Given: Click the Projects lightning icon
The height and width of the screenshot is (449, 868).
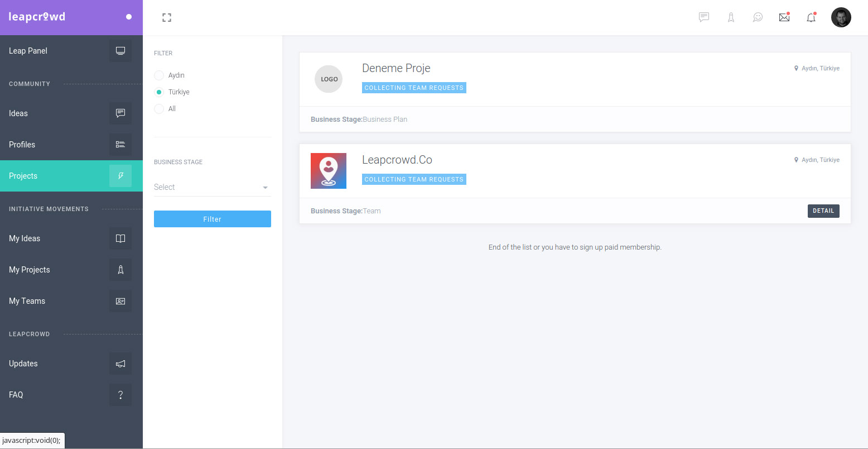Looking at the screenshot, I should click(x=120, y=176).
